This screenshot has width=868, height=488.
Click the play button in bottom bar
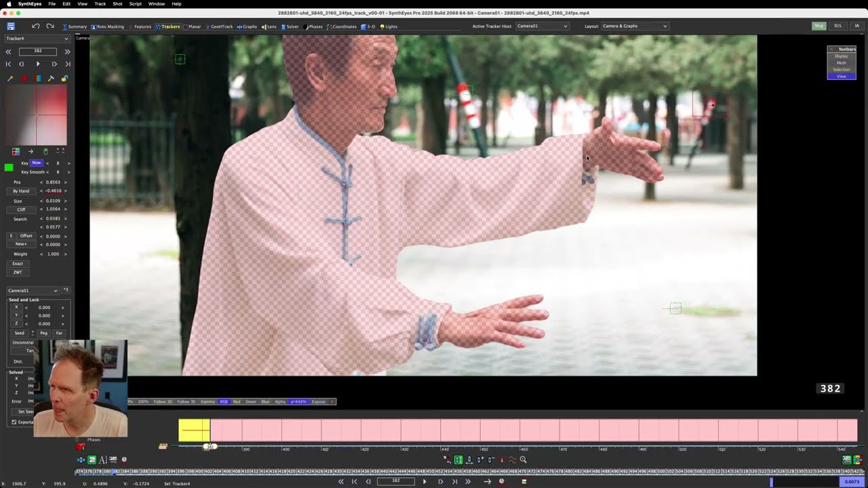[x=425, y=481]
